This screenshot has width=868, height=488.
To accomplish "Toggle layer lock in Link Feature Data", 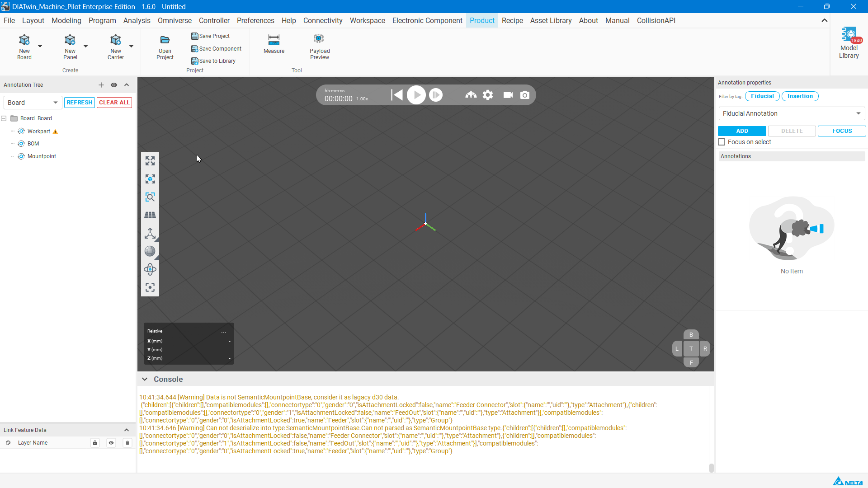I will click(x=95, y=443).
